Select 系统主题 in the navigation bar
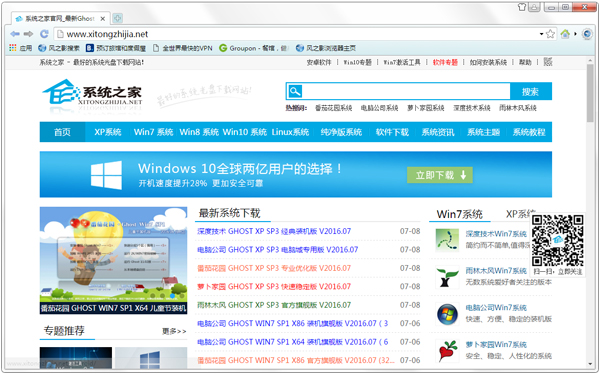 (483, 132)
